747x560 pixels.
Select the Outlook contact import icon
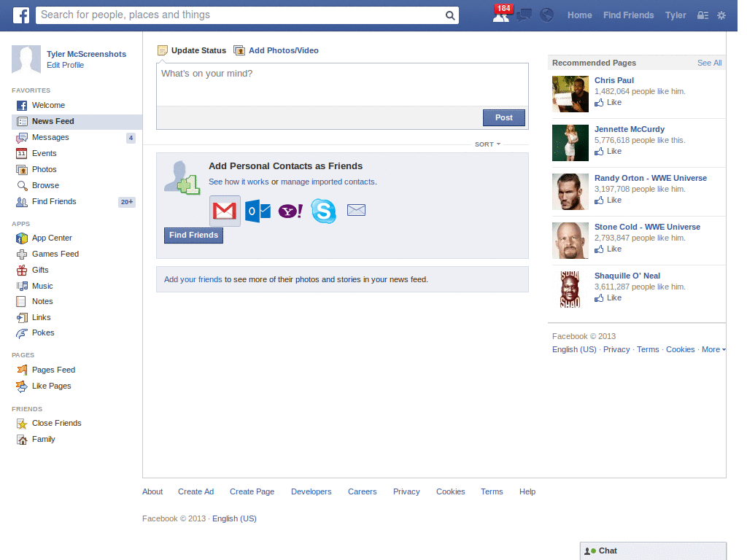(x=258, y=211)
